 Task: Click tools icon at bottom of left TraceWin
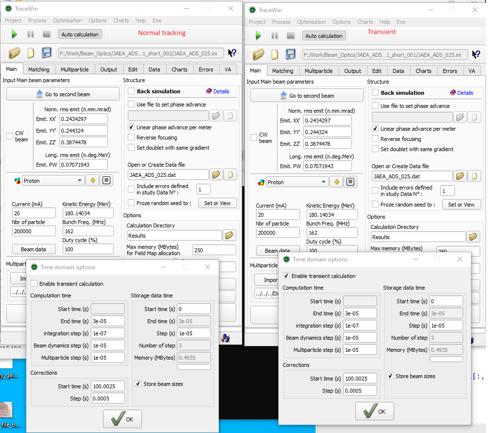pyautogui.click(x=226, y=338)
